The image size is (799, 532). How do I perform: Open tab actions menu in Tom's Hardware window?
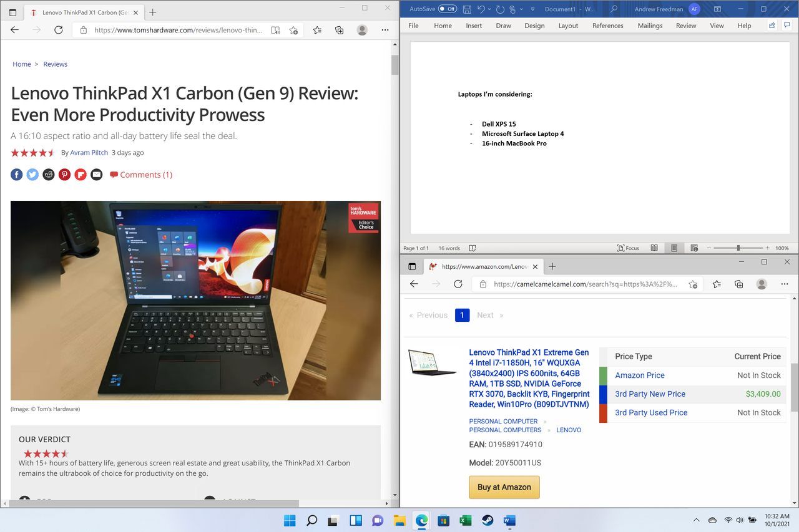(x=12, y=12)
